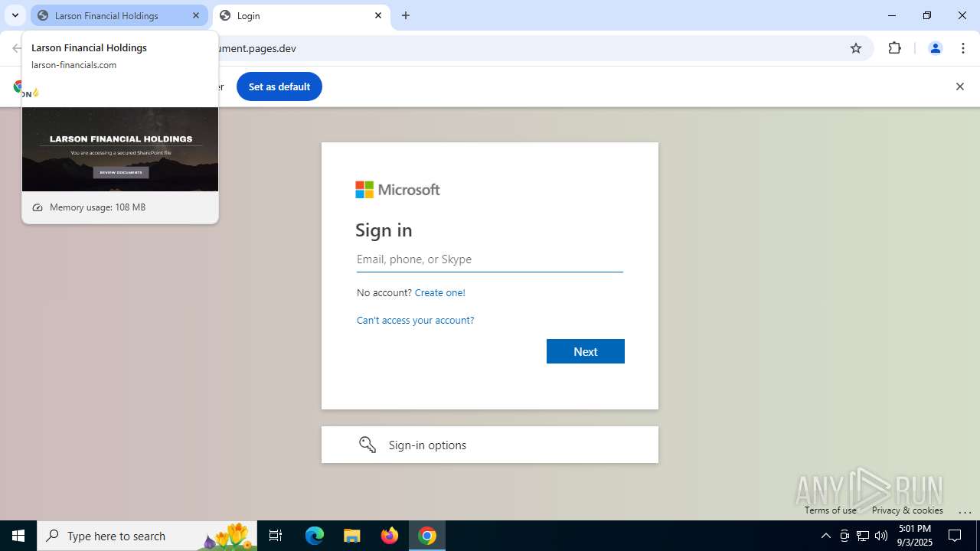This screenshot has height=551, width=980.
Task: Open File Explorer from taskbar
Action: [x=352, y=536]
